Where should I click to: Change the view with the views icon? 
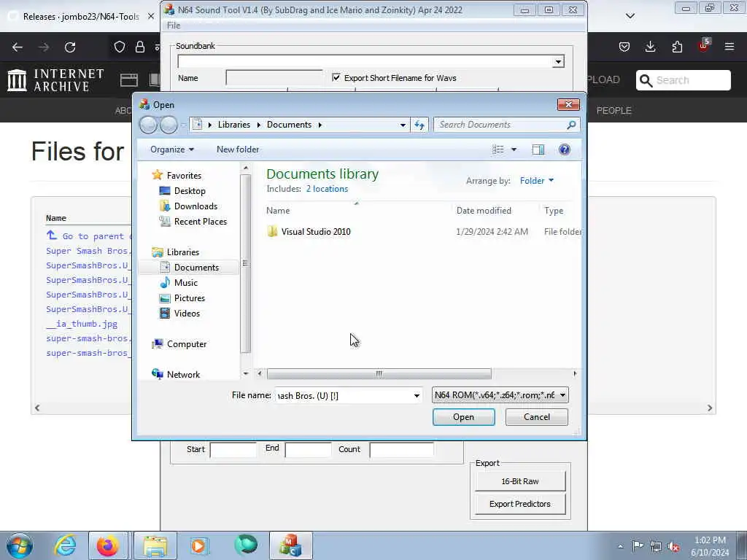498,149
